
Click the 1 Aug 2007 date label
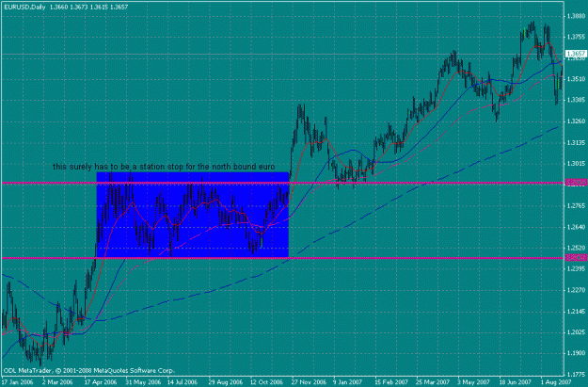coord(556,382)
